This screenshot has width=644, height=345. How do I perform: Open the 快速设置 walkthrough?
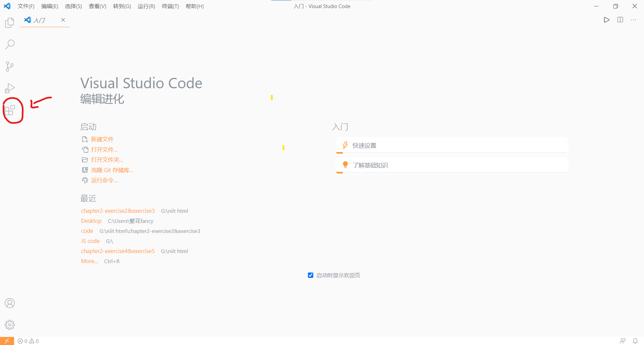tap(452, 145)
